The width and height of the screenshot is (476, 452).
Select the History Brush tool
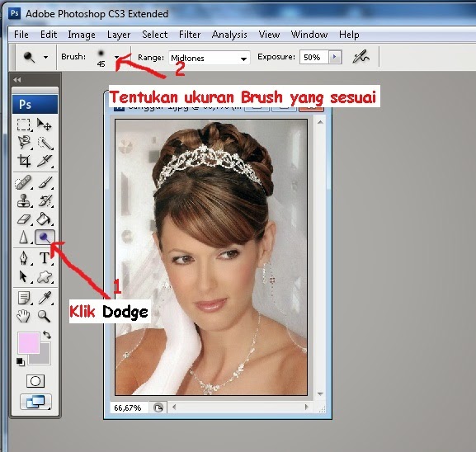click(45, 200)
